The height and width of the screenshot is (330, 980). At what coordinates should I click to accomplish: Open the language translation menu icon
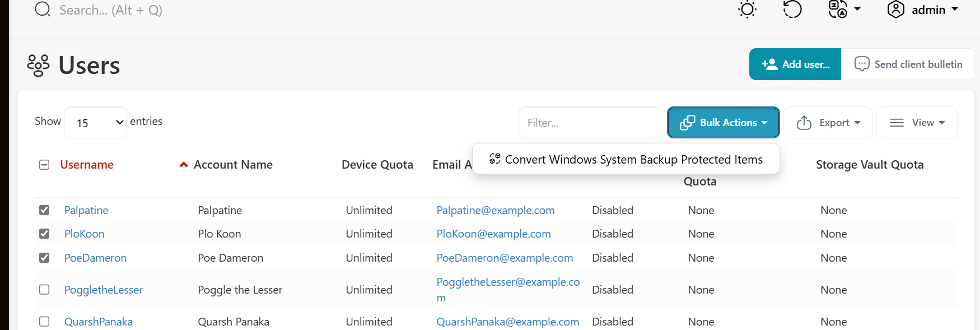pos(838,10)
